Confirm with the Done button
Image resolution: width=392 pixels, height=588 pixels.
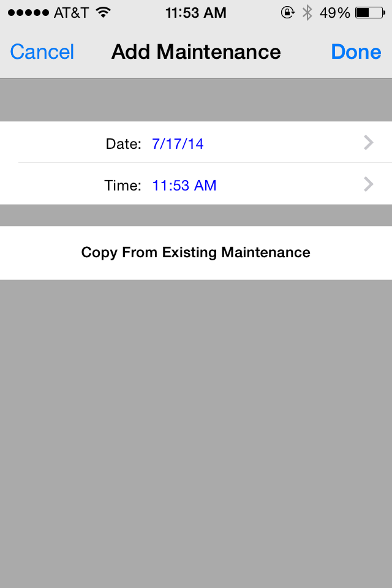coord(356,51)
